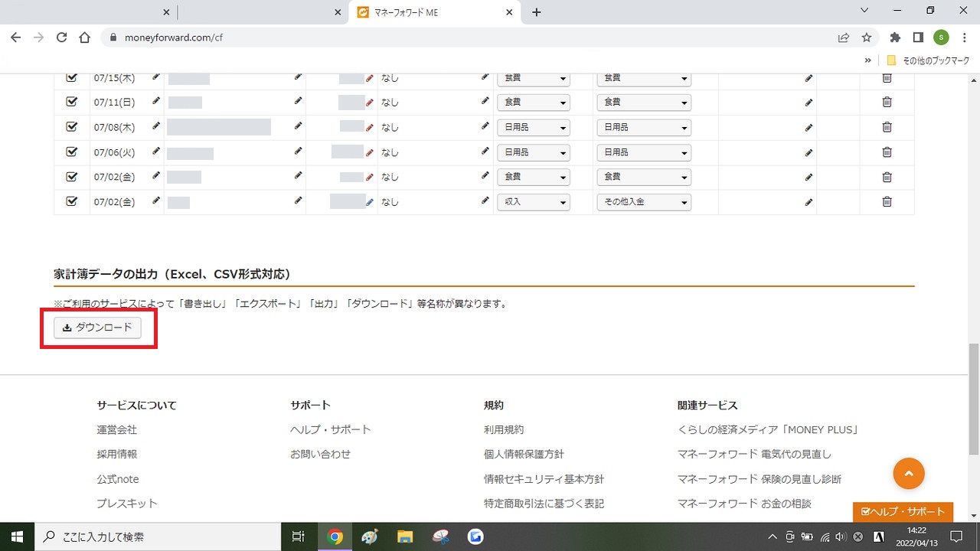The height and width of the screenshot is (551, 980).
Task: Click date edit pencil next to 07/08(木)
Action: click(x=156, y=126)
